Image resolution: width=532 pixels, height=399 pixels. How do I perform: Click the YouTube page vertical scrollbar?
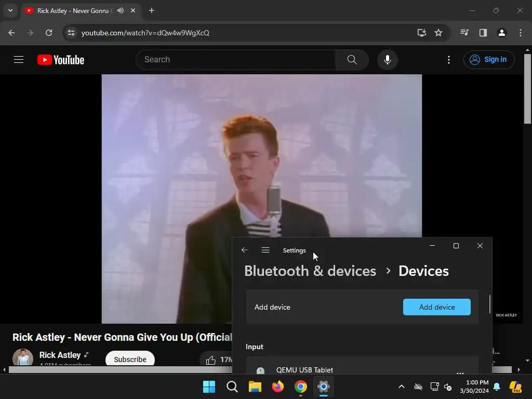[528, 88]
